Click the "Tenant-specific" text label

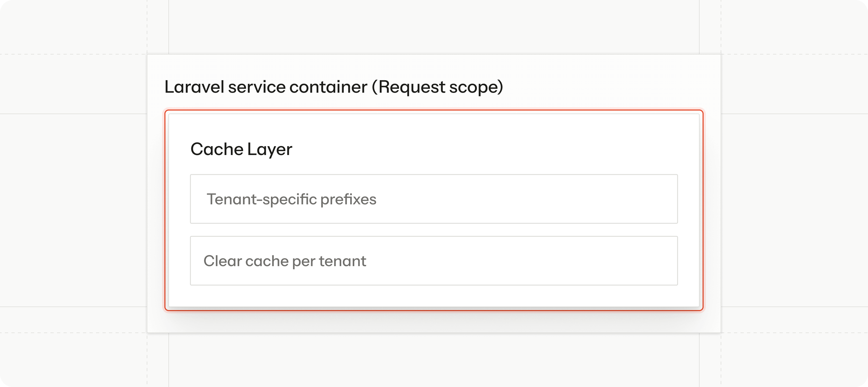click(261, 199)
